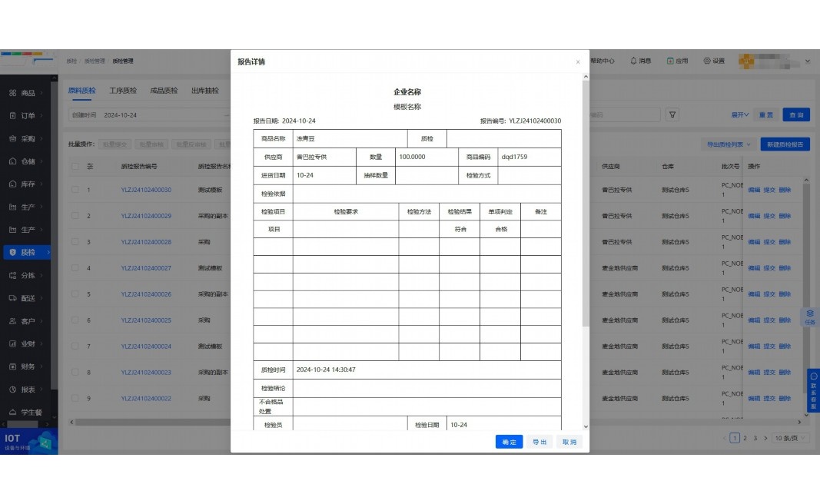Open the 订单 sidebar icon
Screen dimensions: 820x504
click(x=12, y=115)
